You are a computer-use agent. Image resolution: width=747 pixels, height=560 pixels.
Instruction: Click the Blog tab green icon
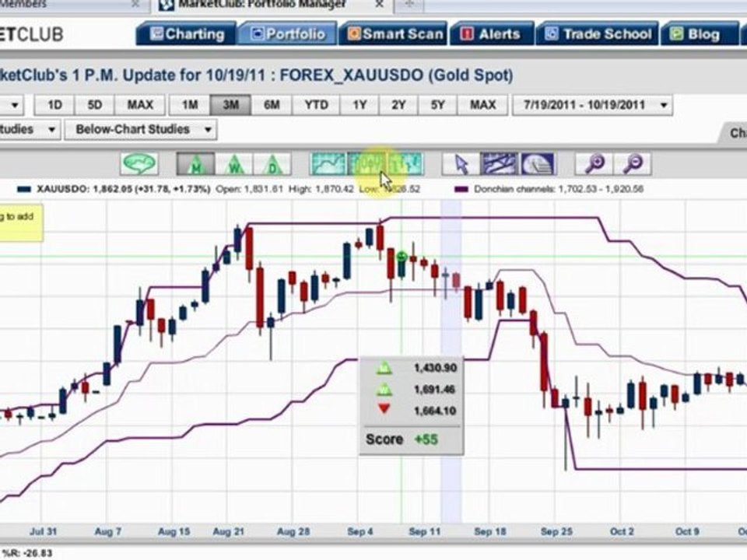click(x=676, y=33)
